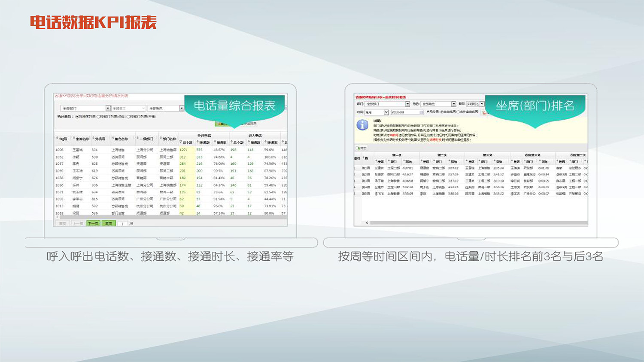Image resolution: width=644 pixels, height=362 pixels.
Task: Sort the 接通率 column via its sort icon
Action: 214,141
